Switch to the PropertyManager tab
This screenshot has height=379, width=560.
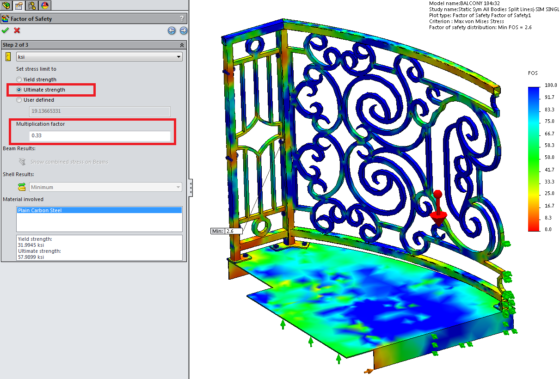click(x=19, y=5)
